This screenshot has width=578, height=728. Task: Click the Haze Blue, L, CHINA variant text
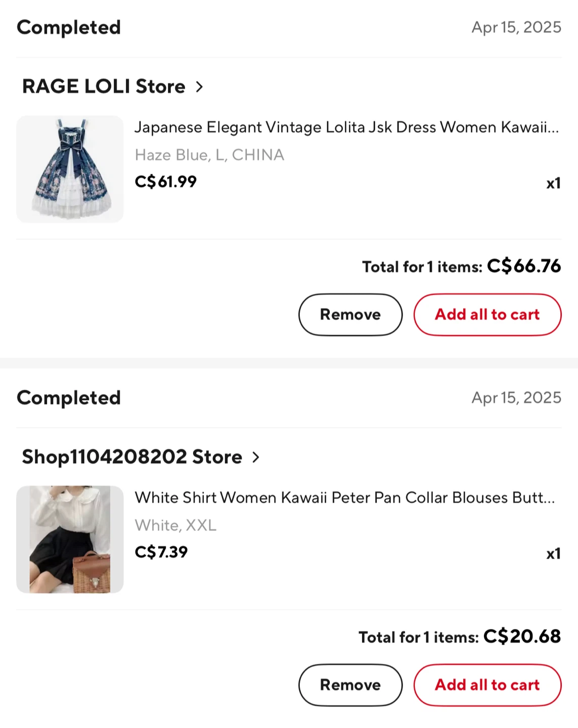209,155
